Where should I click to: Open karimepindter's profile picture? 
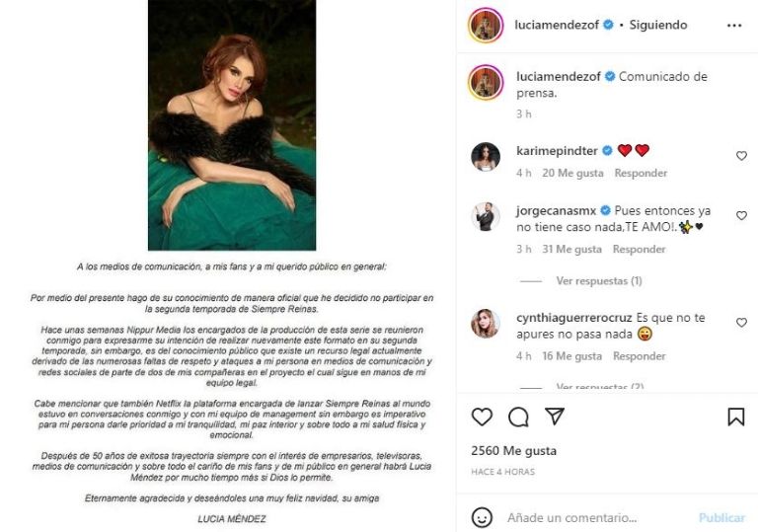point(485,156)
